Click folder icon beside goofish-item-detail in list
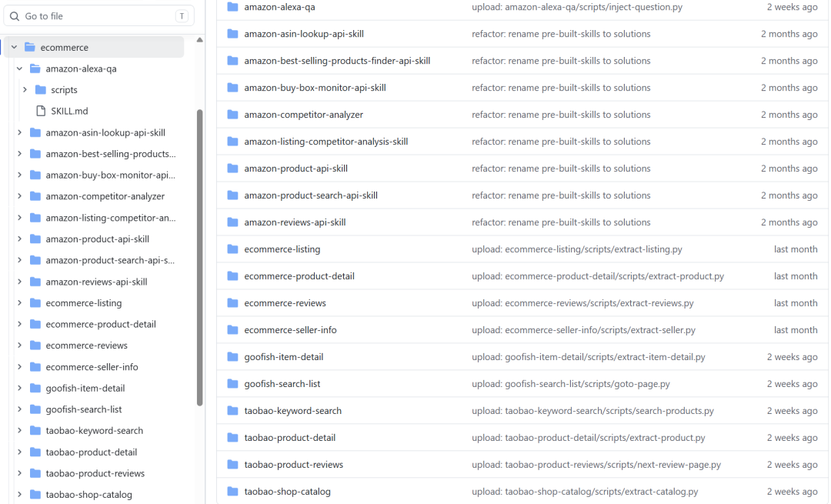 tap(232, 357)
